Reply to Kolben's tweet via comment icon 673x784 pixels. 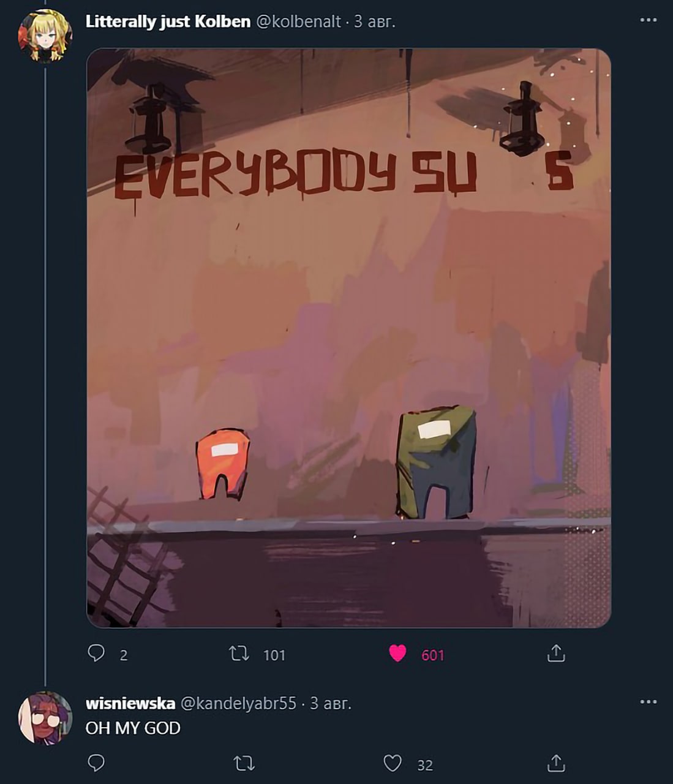97,654
